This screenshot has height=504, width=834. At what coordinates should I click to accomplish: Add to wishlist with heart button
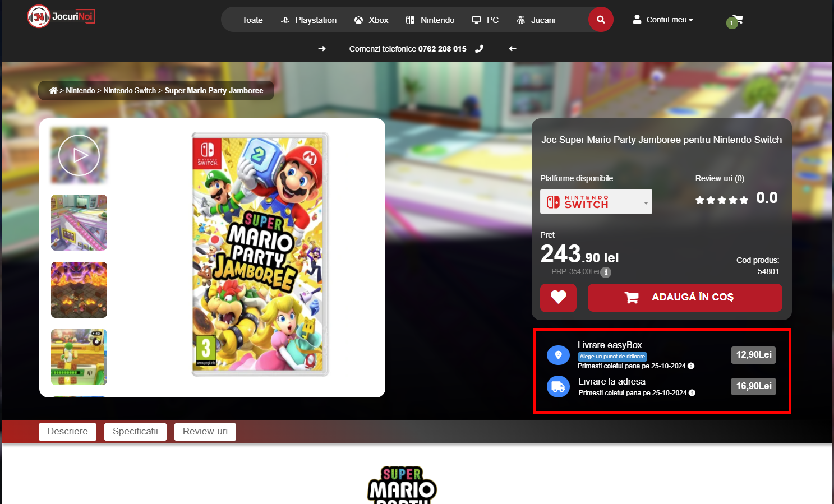[558, 297]
